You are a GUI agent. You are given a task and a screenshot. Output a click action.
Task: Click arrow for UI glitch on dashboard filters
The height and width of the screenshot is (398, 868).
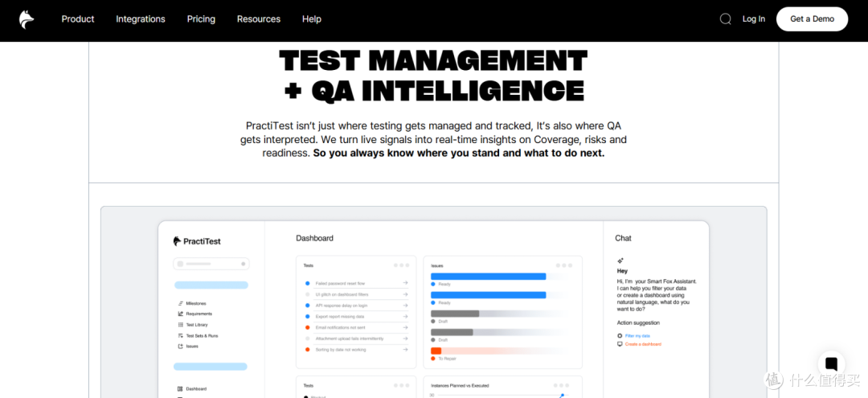pos(405,294)
